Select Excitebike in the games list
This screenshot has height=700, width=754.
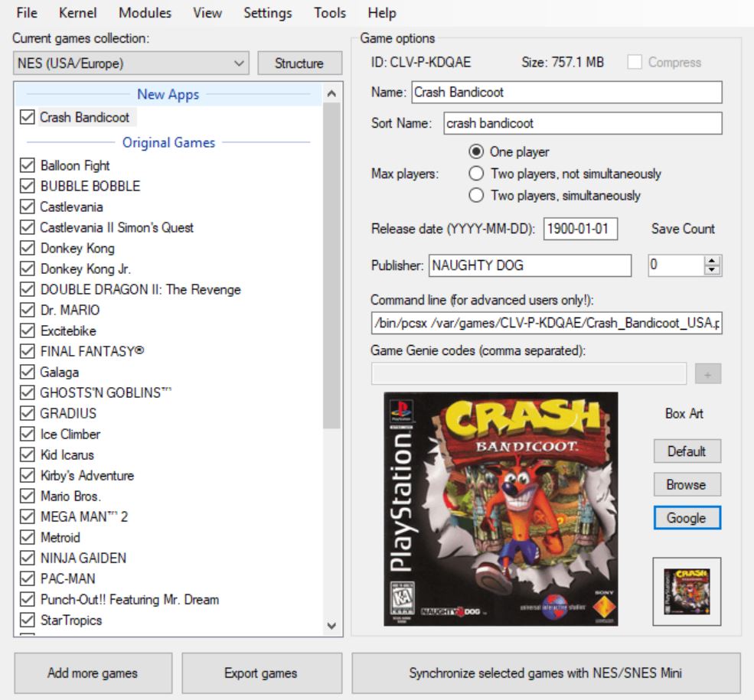(68, 330)
